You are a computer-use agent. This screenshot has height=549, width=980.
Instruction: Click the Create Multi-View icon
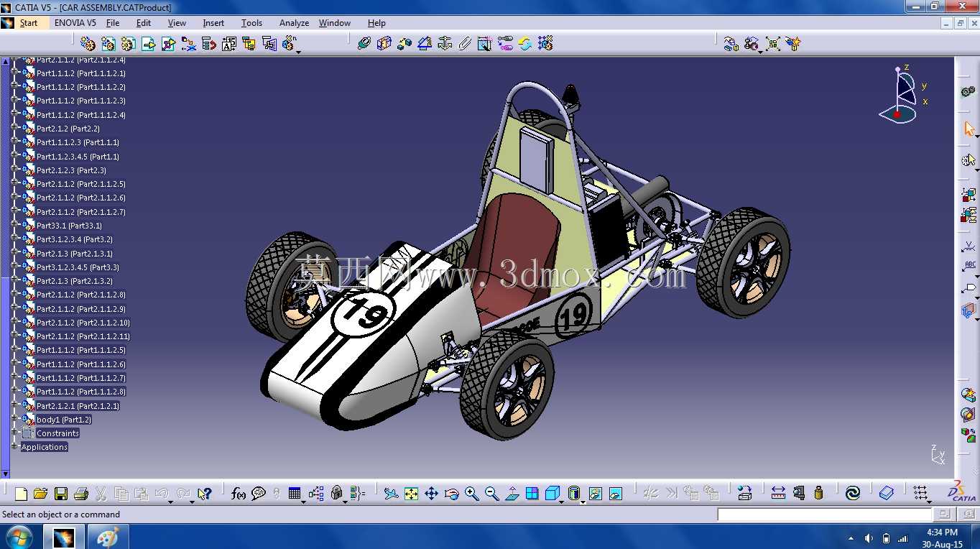(532, 494)
